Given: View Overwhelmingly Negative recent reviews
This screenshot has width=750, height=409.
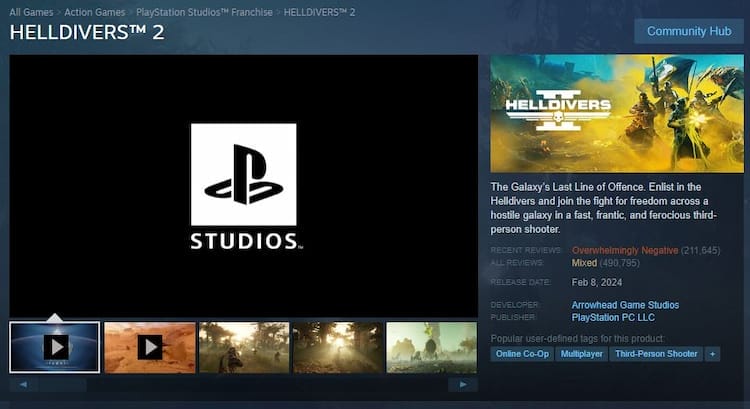Looking at the screenshot, I should point(624,249).
